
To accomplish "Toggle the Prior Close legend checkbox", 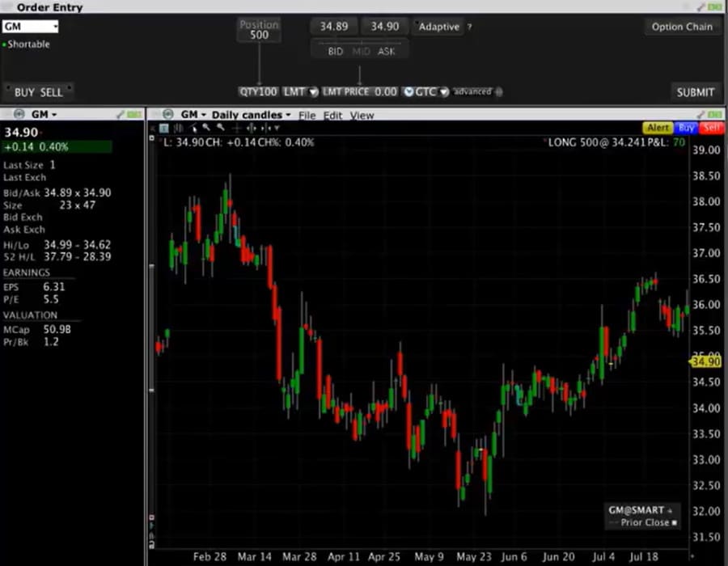I will pyautogui.click(x=674, y=523).
